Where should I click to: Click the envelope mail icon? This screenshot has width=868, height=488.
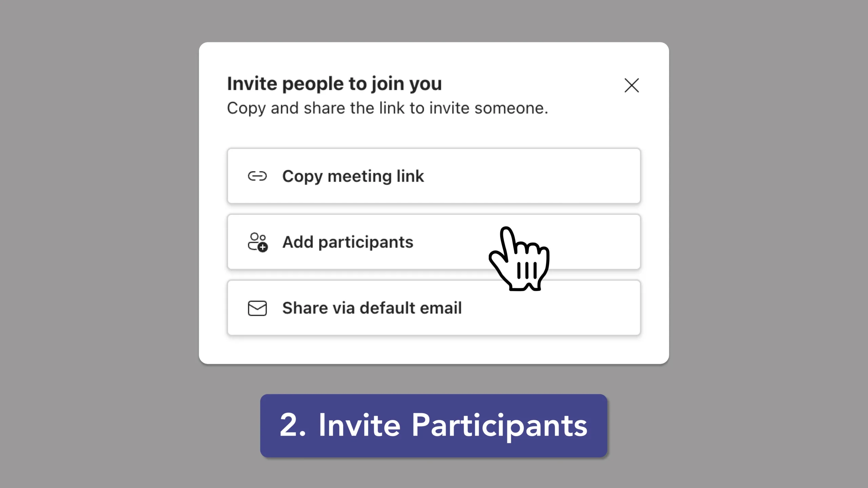(x=257, y=308)
